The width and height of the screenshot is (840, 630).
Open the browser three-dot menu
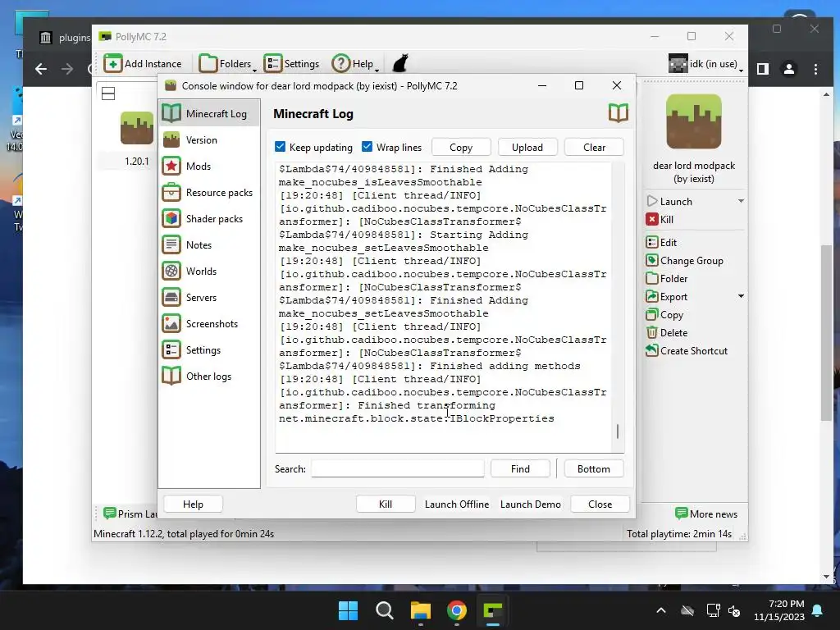click(816, 69)
